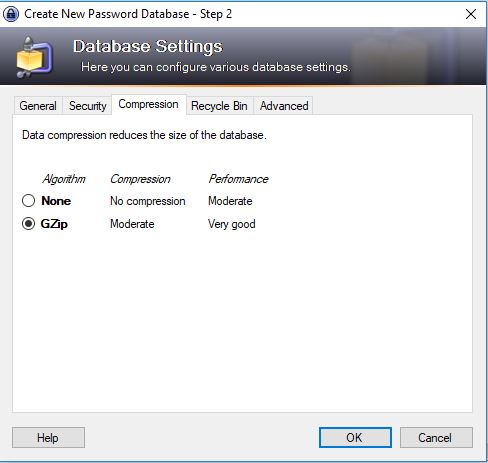Open the Advanced tab
Viewport: 488px width, 463px height.
click(284, 106)
